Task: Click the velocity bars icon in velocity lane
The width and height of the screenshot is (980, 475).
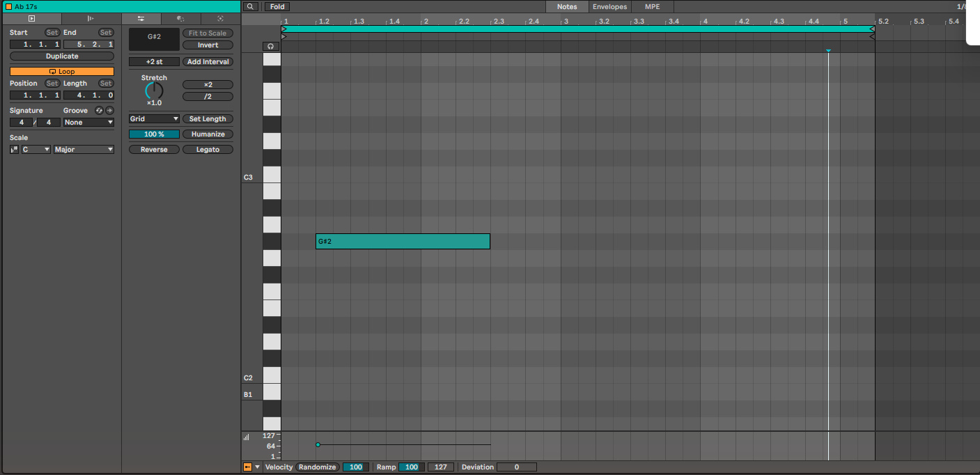Action: (246, 437)
